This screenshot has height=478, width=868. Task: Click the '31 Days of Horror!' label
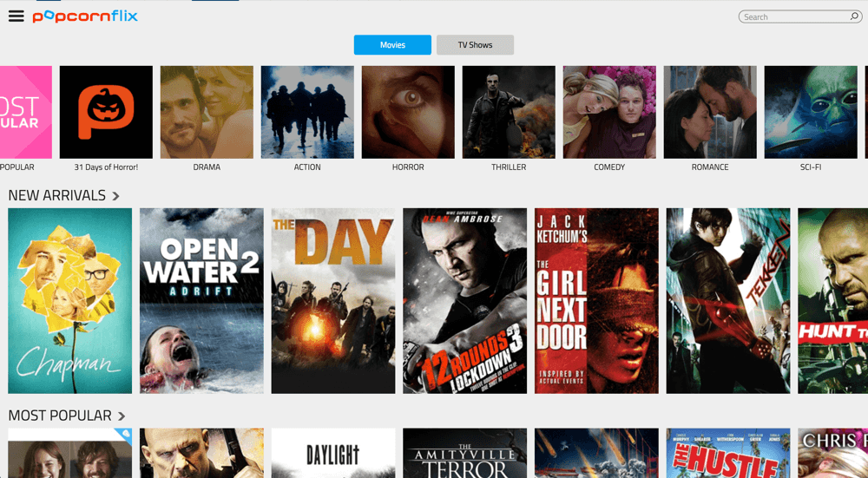pos(106,167)
